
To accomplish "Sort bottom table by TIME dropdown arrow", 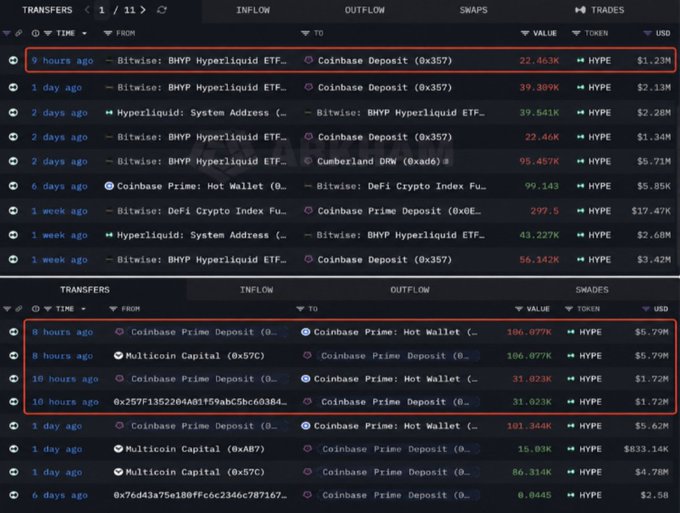I will tap(83, 309).
